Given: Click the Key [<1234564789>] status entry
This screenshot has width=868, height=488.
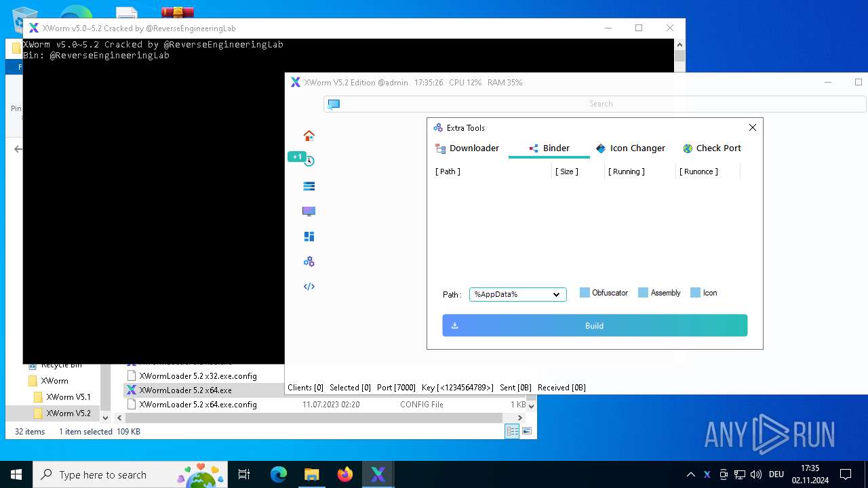Looking at the screenshot, I should point(458,388).
